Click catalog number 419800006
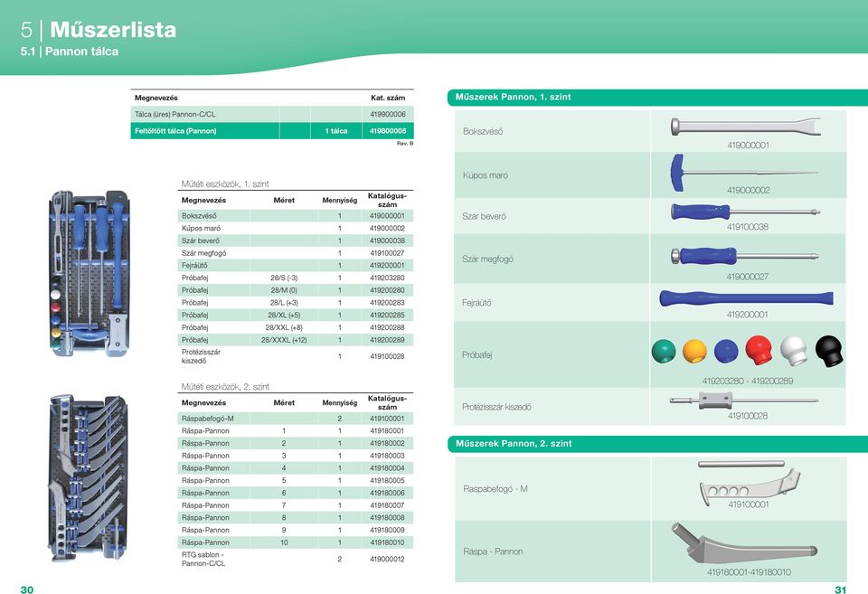The image size is (868, 594). pyautogui.click(x=388, y=131)
